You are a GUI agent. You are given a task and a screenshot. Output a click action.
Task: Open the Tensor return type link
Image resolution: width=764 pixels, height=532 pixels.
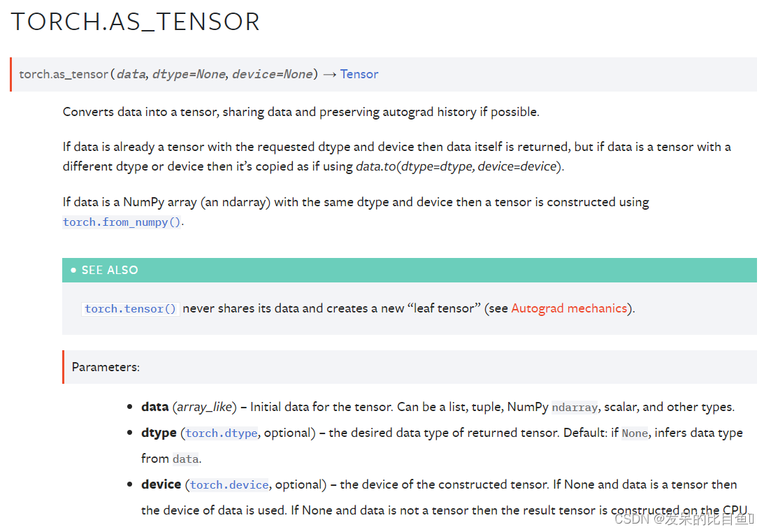point(359,74)
